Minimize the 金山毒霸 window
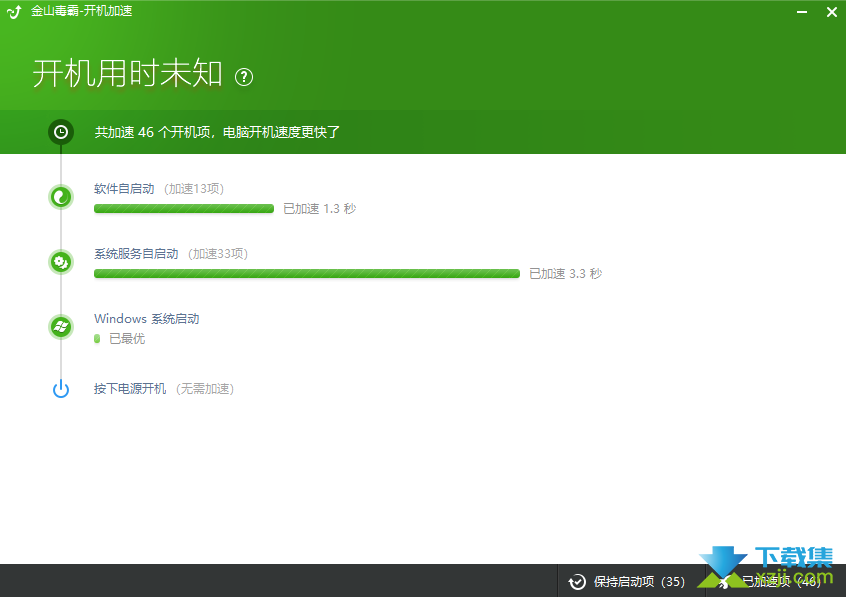The image size is (846, 597). coord(802,11)
